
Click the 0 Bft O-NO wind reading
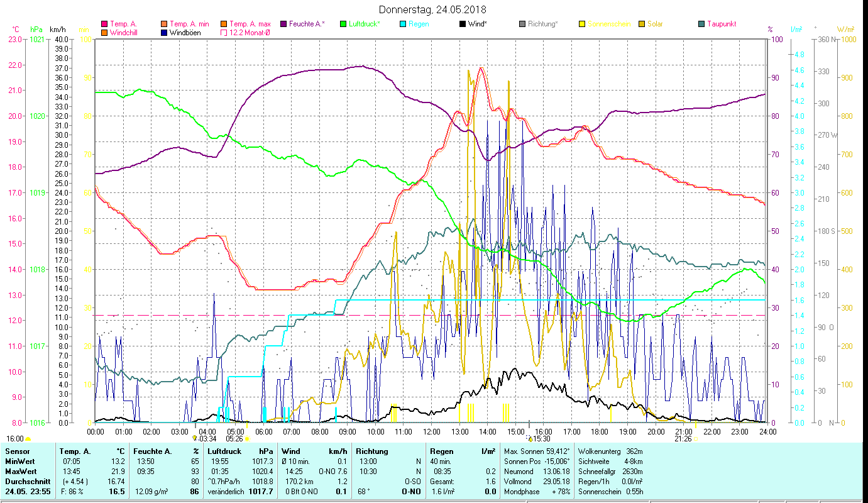(x=303, y=492)
